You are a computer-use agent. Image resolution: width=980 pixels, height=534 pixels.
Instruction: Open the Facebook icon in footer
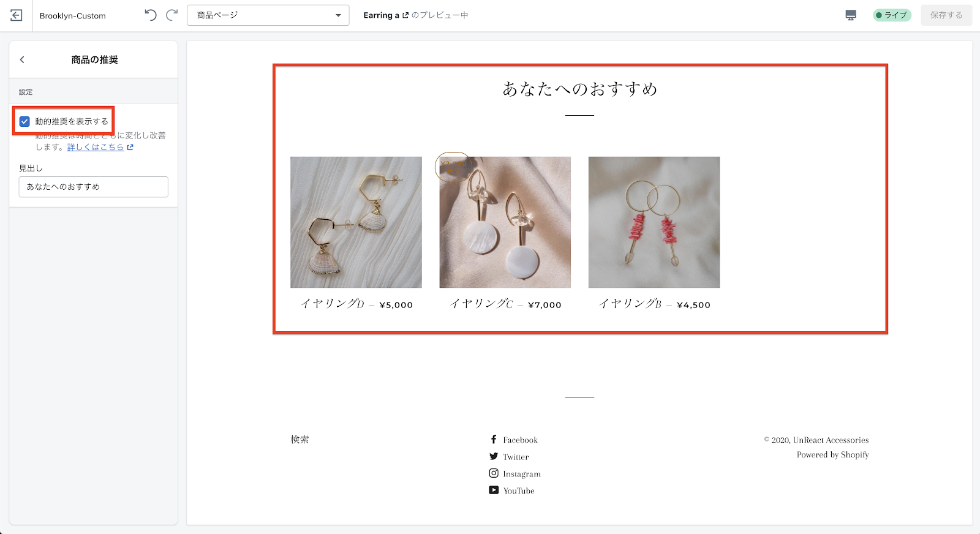coord(494,440)
